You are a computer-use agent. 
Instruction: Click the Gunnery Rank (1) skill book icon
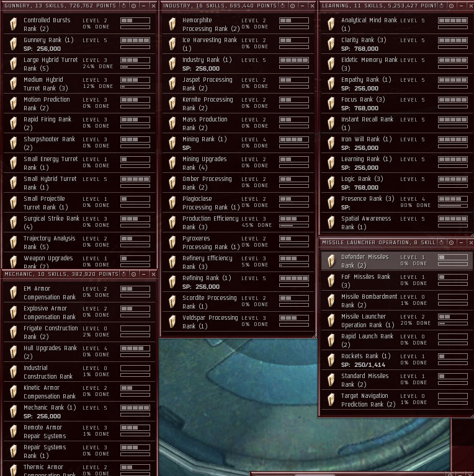click(14, 44)
